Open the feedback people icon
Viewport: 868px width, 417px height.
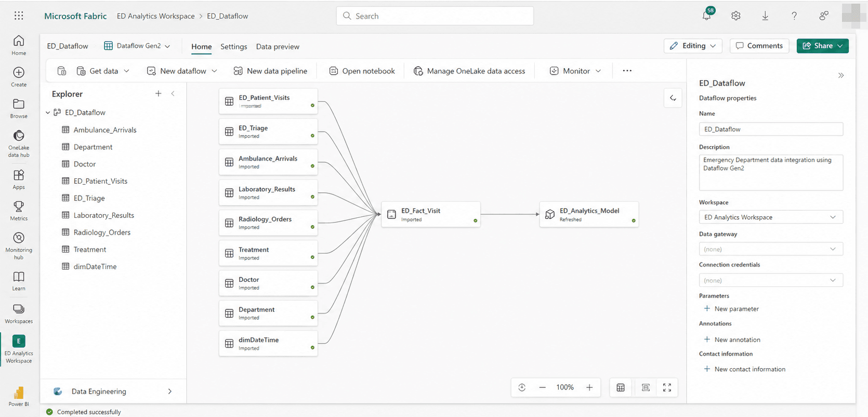click(x=824, y=16)
